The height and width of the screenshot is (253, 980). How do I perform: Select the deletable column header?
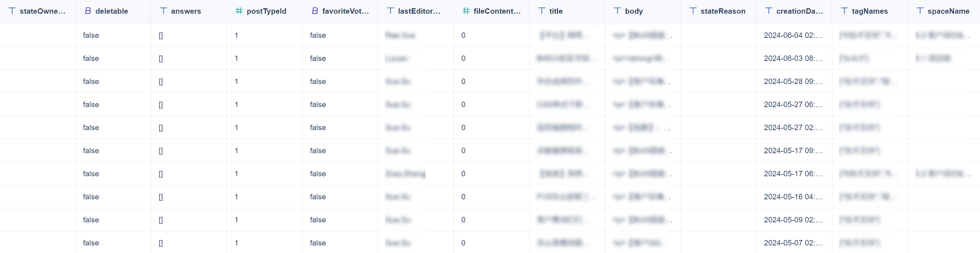coord(111,11)
